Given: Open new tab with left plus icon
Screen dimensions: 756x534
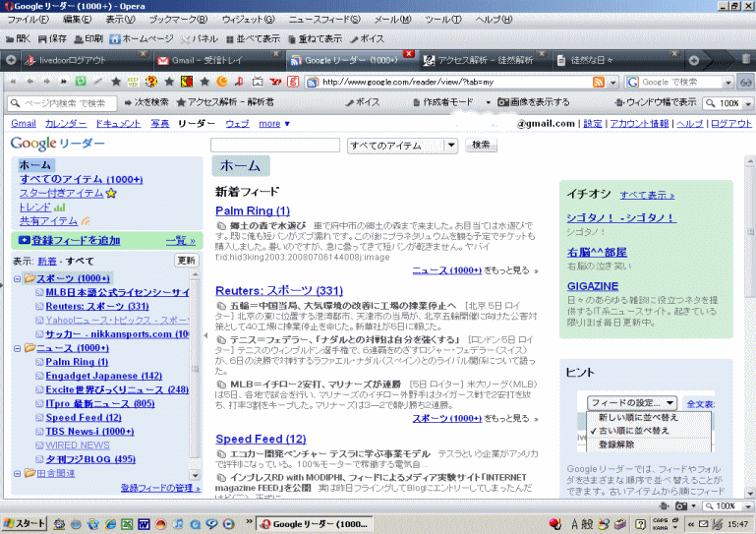Looking at the screenshot, I should (11, 60).
